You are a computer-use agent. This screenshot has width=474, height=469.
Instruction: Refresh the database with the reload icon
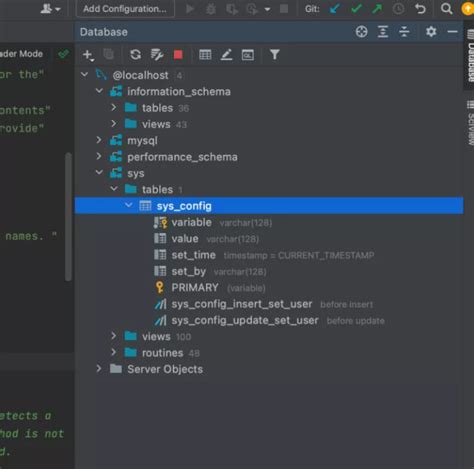pos(135,55)
